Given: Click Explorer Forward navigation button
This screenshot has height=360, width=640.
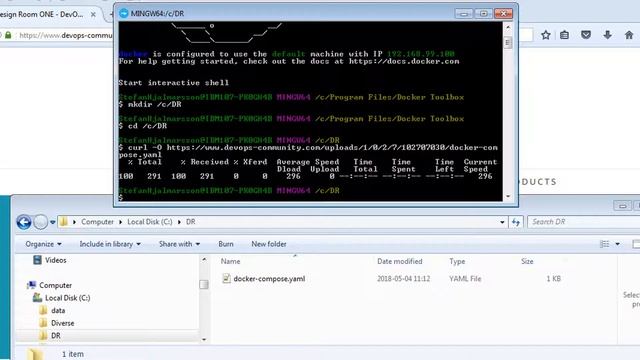Looking at the screenshot, I should coord(40,222).
